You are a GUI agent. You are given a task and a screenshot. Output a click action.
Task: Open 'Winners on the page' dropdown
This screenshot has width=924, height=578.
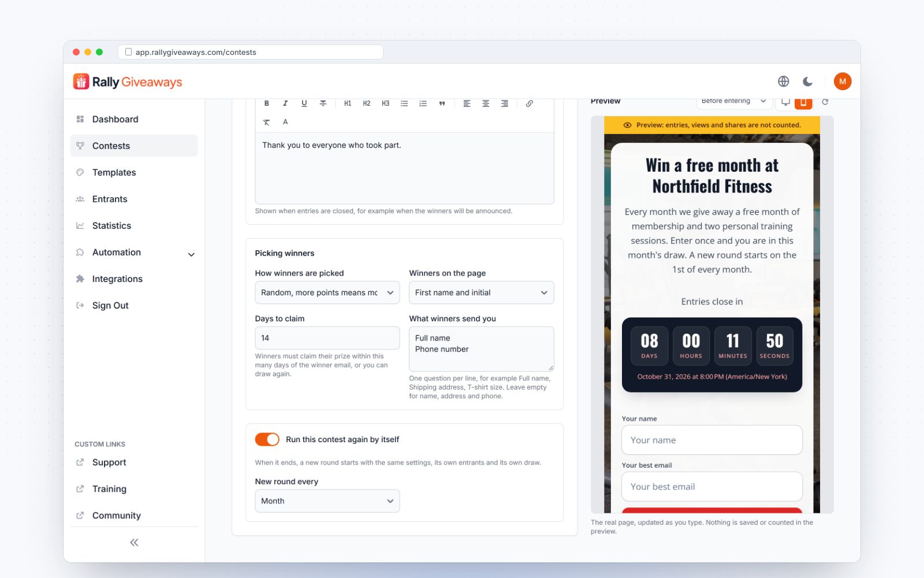(482, 292)
